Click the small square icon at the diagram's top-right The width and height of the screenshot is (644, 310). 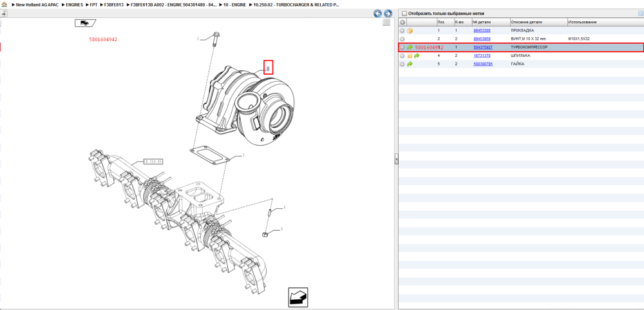point(386,22)
